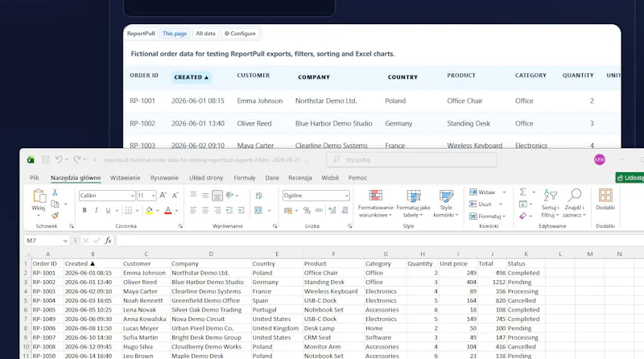Viewport: 644px width, 359px height.
Task: Select the Format Painter brush icon
Action: pyautogui.click(x=55, y=215)
